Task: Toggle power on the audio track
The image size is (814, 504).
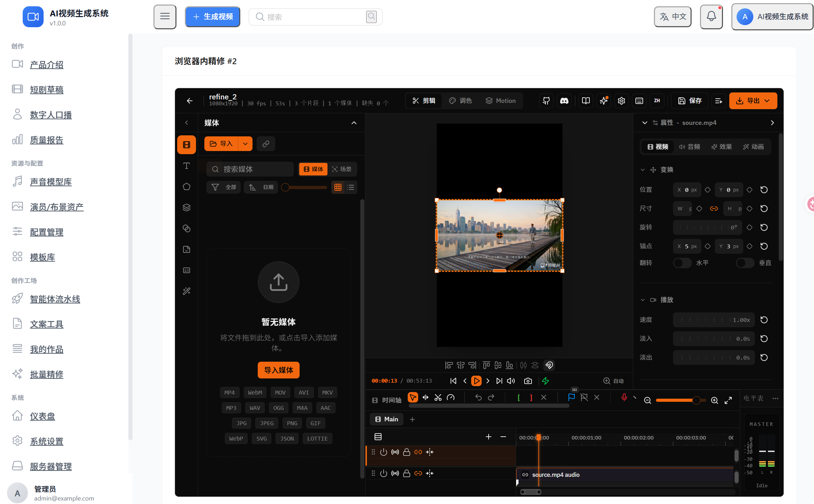Action: coord(384,473)
